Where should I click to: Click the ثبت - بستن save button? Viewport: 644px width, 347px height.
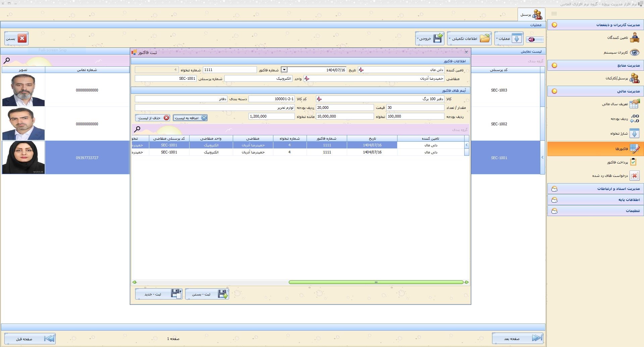click(207, 294)
